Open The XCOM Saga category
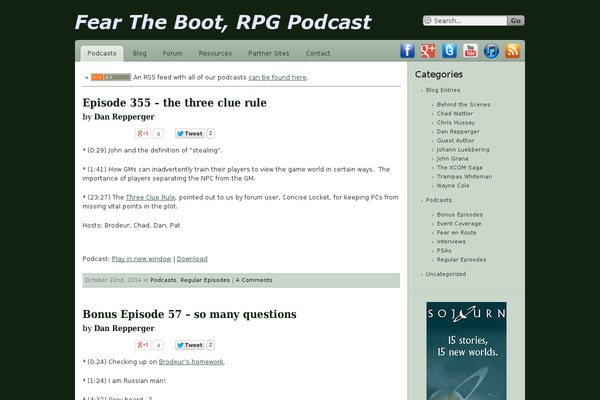The width and height of the screenshot is (600, 400). pos(460,168)
